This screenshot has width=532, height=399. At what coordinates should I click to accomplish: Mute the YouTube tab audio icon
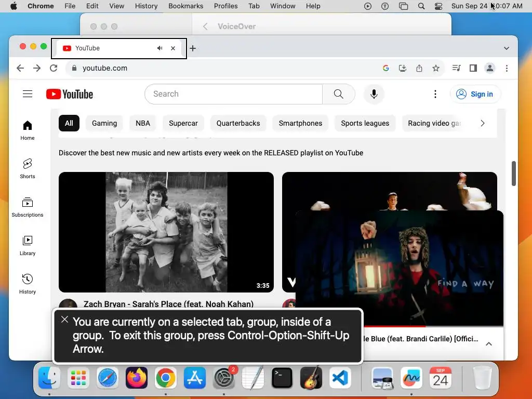tap(160, 48)
